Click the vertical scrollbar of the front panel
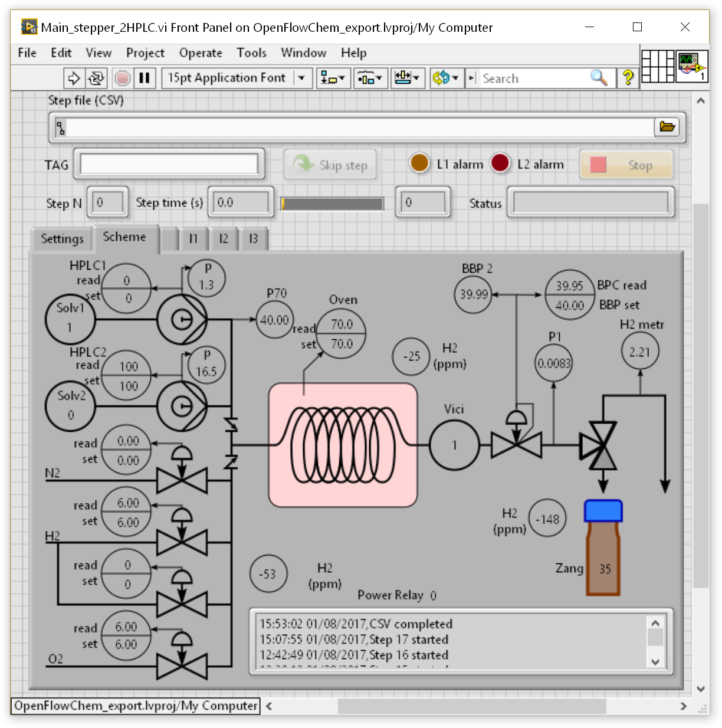Screen dimensions: 722x728 [x=701, y=395]
